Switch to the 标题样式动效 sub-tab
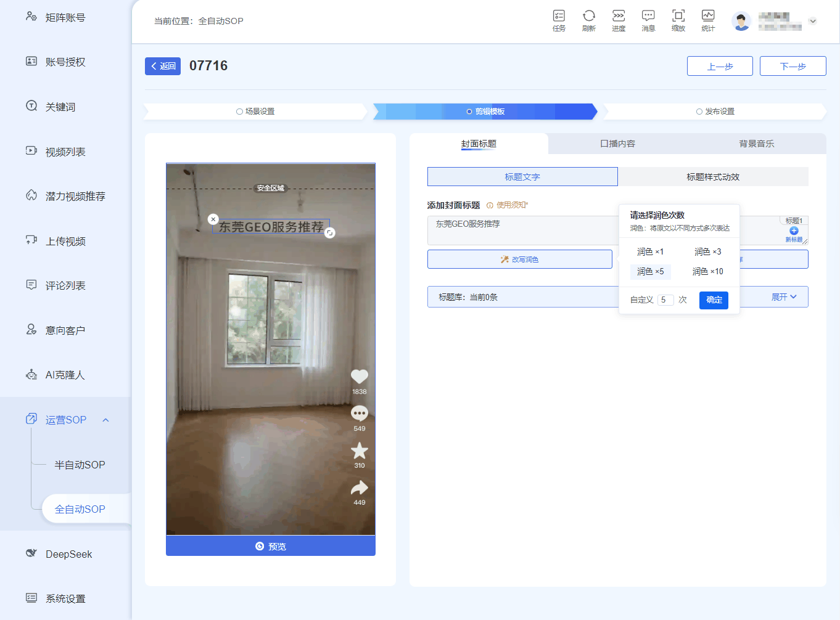The width and height of the screenshot is (840, 620). [713, 177]
